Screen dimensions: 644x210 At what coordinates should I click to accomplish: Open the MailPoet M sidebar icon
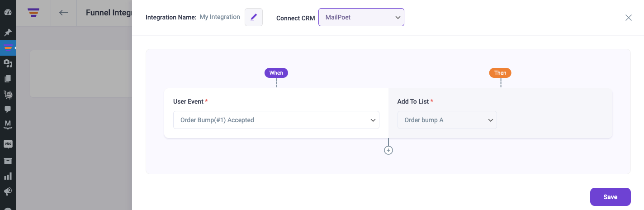[x=8, y=124]
